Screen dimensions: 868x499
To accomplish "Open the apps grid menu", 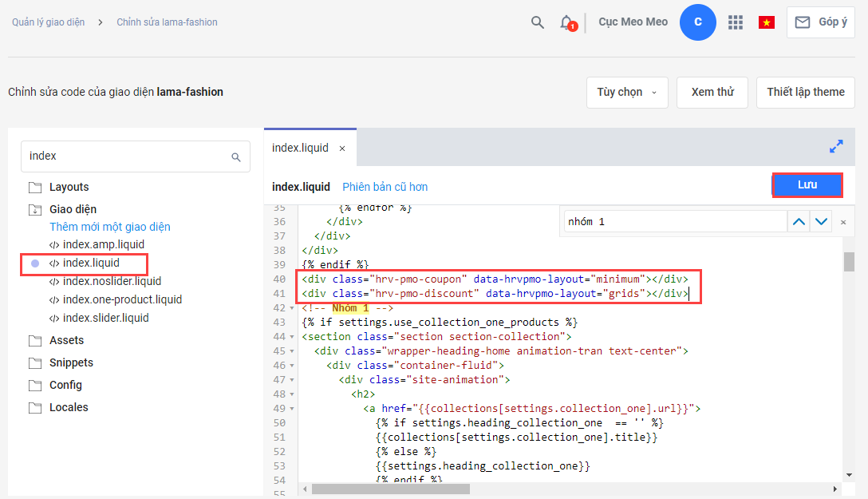I will [736, 22].
